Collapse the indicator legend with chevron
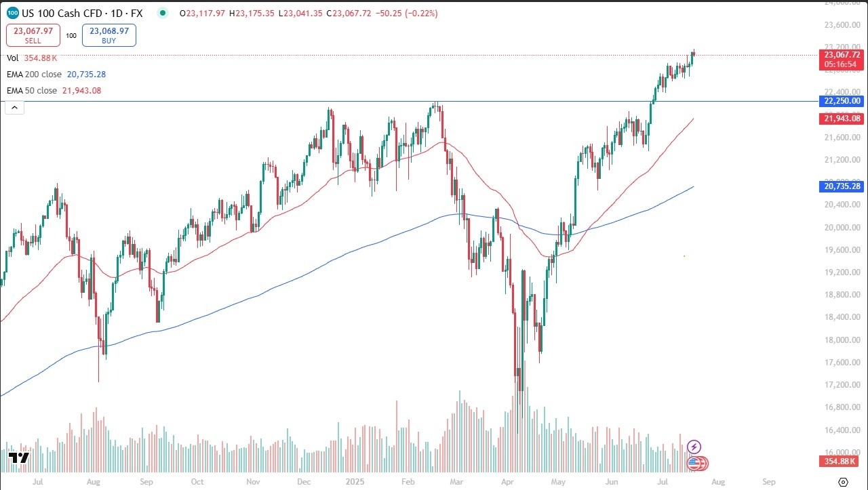Screen dimensions: 868x490 [x=15, y=106]
